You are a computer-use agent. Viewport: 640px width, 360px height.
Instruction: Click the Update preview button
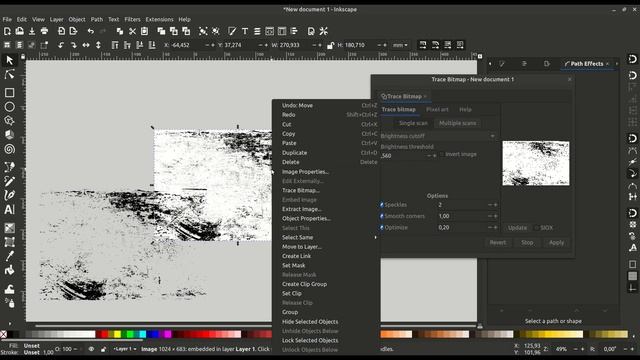click(x=517, y=228)
